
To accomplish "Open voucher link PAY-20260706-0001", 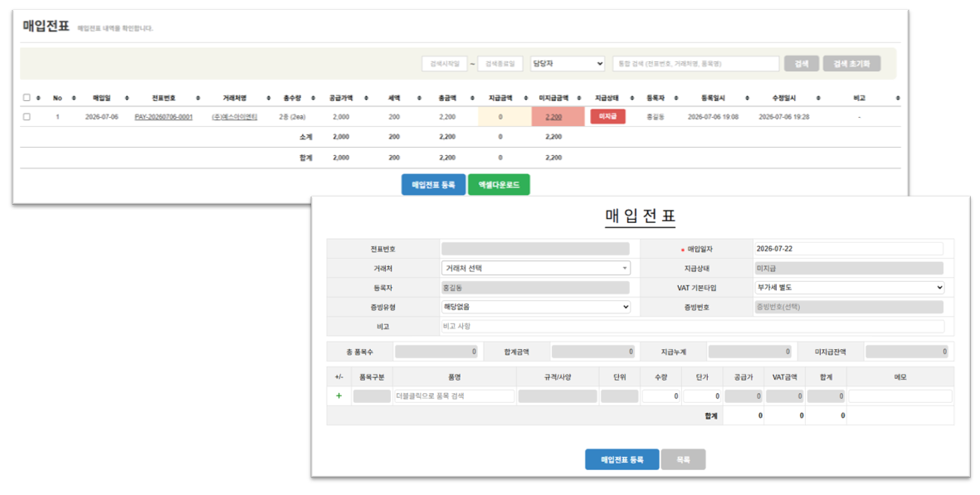I will pyautogui.click(x=163, y=117).
